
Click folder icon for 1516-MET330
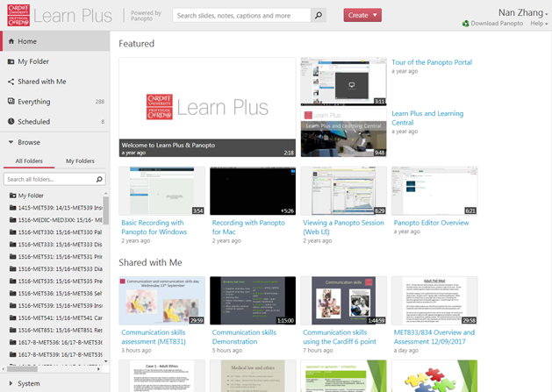tap(12, 232)
